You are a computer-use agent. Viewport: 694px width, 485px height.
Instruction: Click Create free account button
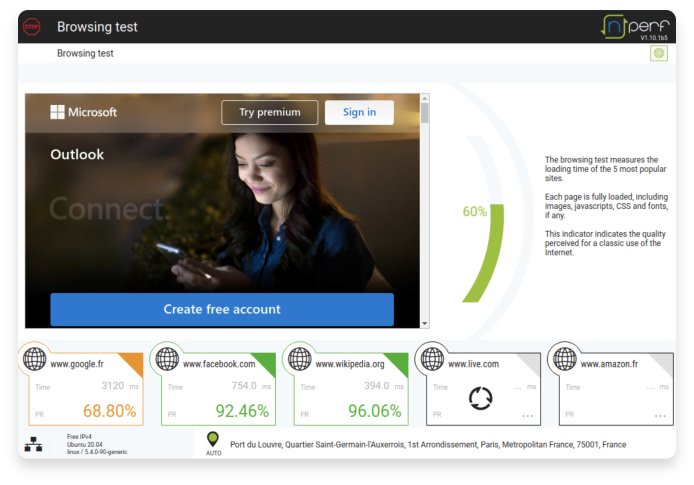point(222,309)
